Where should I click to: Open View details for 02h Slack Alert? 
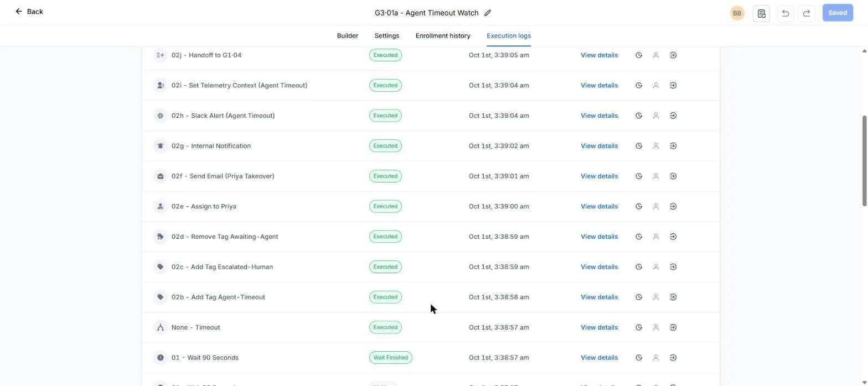click(599, 116)
